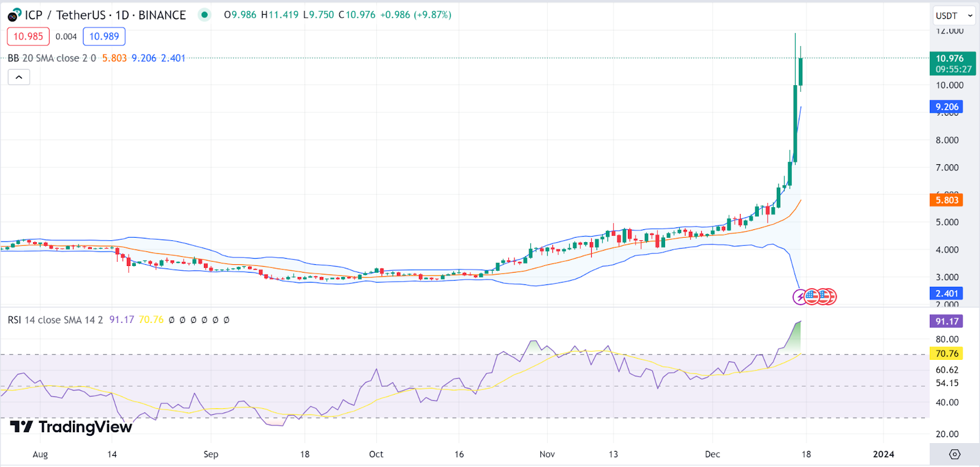The height and width of the screenshot is (467, 980).
Task: Click the Aug label on time axis
Action: 40,454
